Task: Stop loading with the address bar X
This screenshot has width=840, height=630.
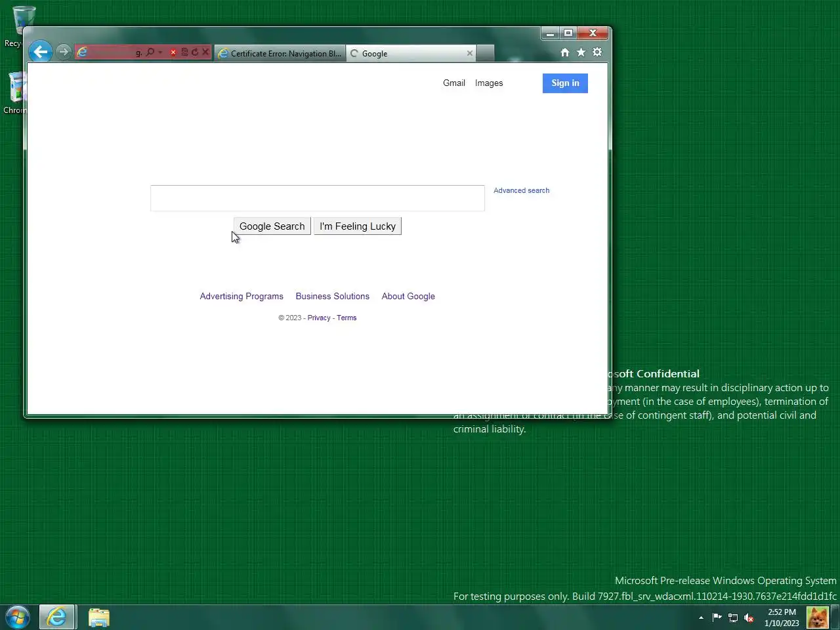Action: coord(205,52)
